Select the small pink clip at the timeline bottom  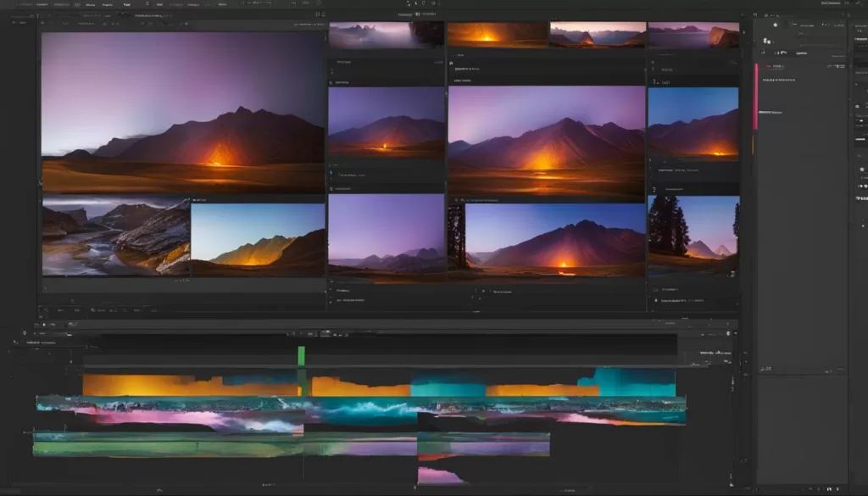point(439,476)
